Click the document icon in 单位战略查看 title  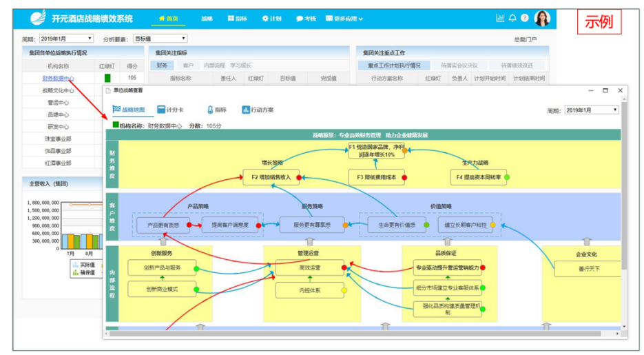click(108, 90)
